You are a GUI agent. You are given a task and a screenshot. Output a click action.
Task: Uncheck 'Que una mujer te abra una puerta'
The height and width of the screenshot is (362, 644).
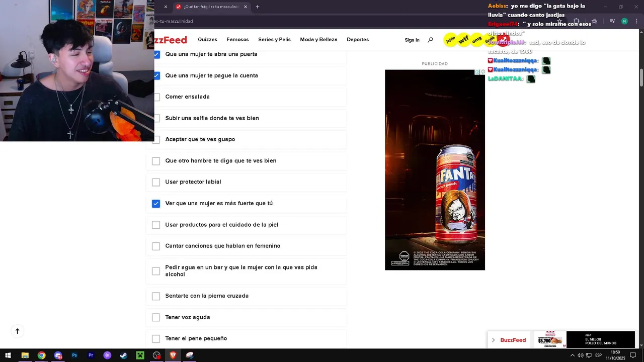(x=156, y=54)
